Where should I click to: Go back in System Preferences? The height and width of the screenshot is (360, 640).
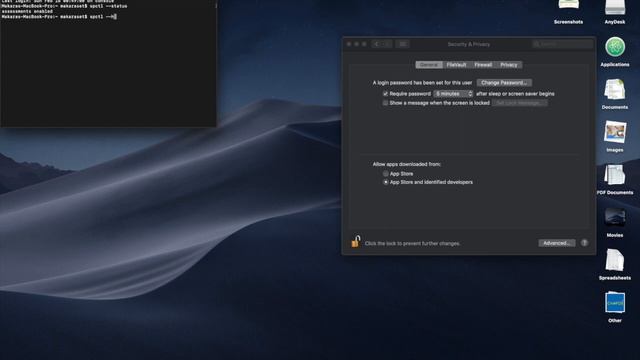coord(376,44)
